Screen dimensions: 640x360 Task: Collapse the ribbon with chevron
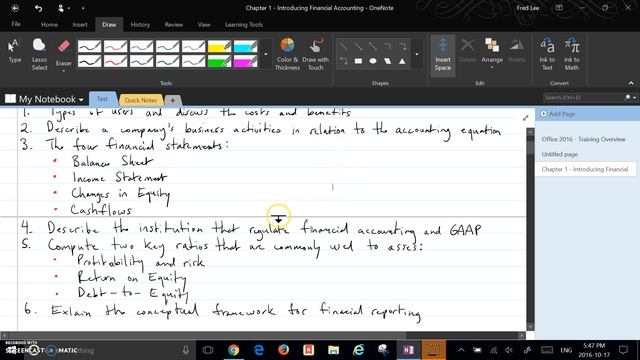tap(631, 83)
